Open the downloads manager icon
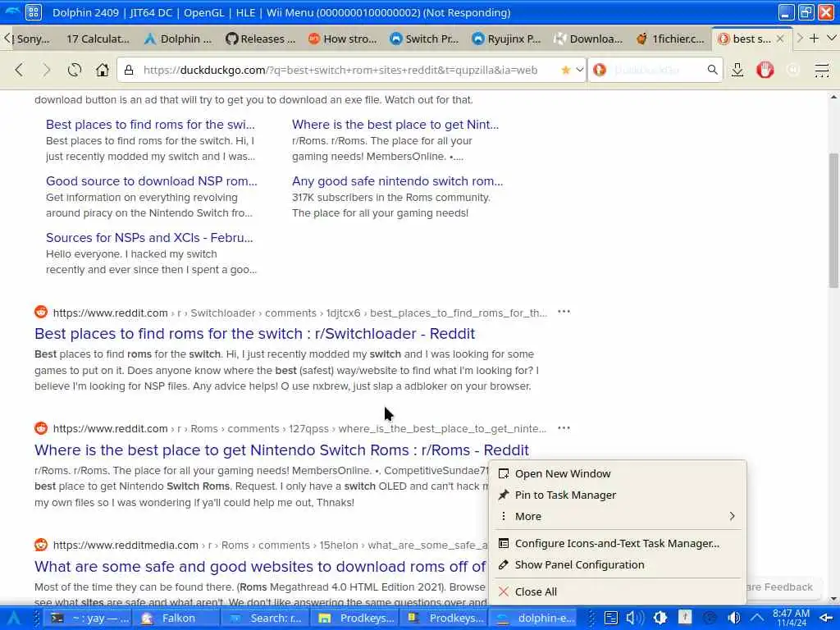This screenshot has height=630, width=840. (737, 71)
